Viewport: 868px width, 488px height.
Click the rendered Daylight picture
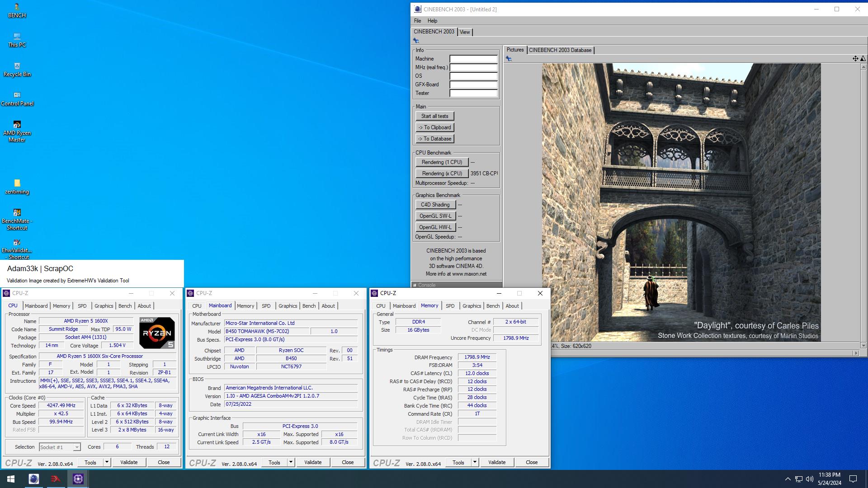click(681, 202)
